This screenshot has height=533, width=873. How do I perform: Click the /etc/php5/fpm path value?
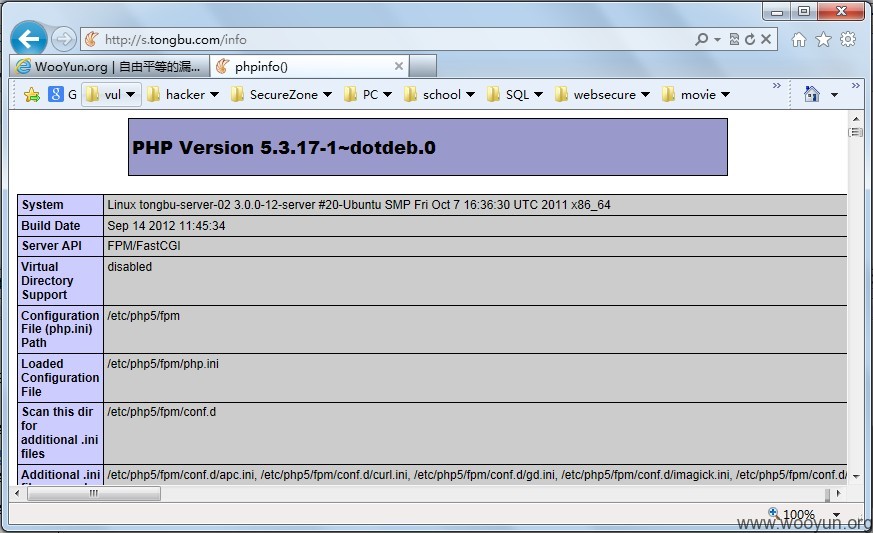(x=144, y=316)
